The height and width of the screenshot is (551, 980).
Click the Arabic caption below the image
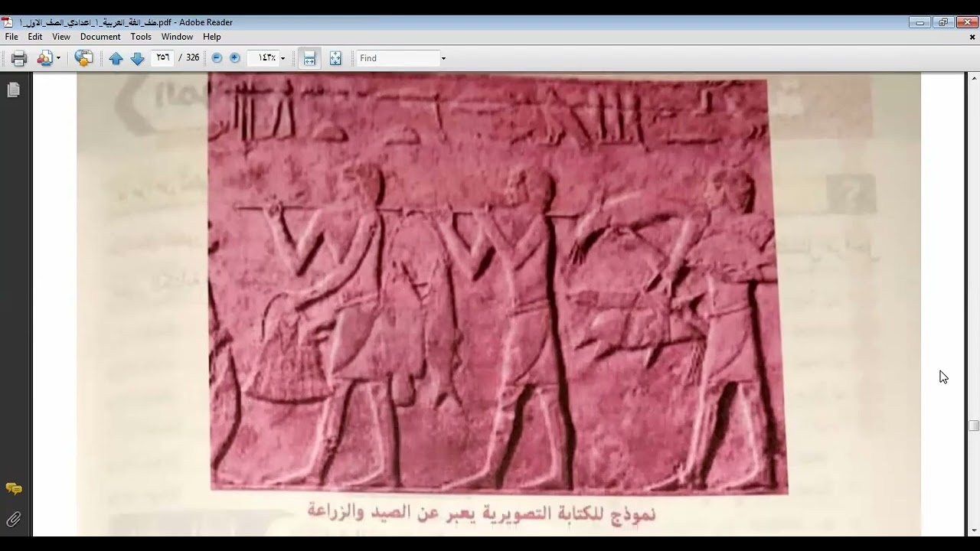coord(482,512)
